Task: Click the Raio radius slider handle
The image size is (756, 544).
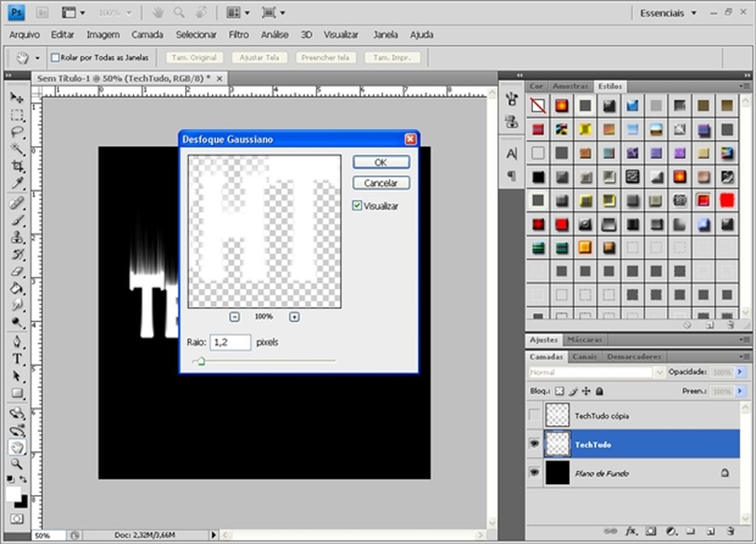Action: point(201,361)
